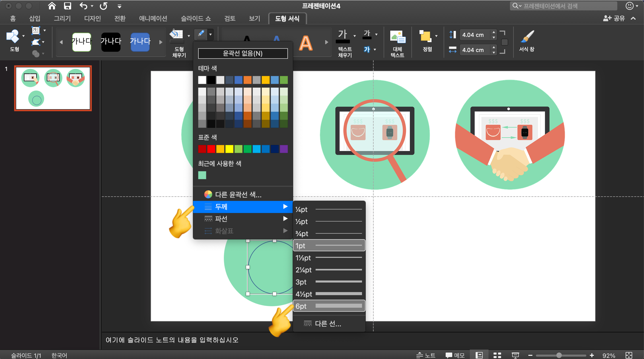
Task: Select slide 1 thumbnail
Action: [x=53, y=88]
